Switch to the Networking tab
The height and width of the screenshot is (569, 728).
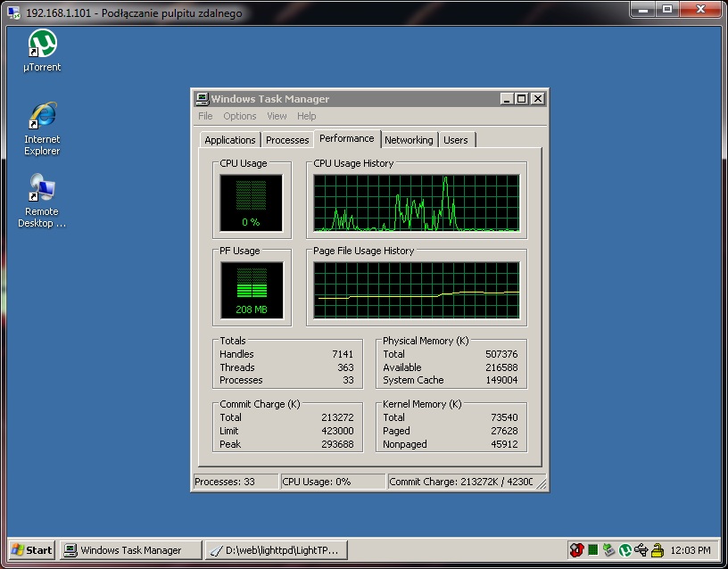tap(409, 140)
